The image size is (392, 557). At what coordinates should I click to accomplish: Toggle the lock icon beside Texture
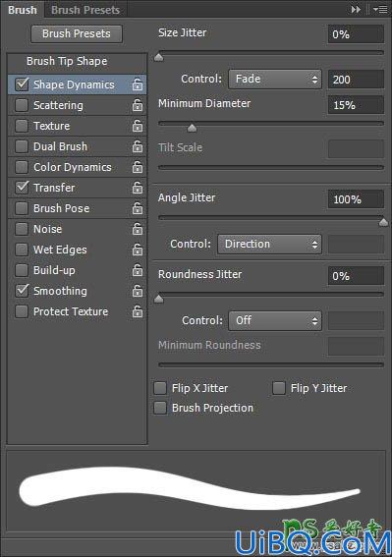[138, 126]
